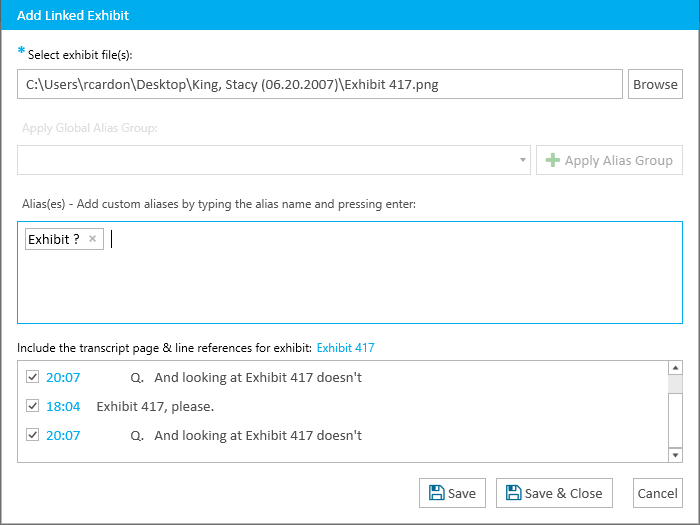
Task: Click the scroll down arrow in references list
Action: click(x=675, y=455)
